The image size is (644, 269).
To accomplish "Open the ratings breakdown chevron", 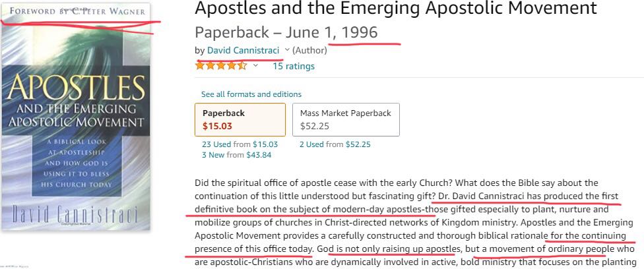I will (x=255, y=66).
